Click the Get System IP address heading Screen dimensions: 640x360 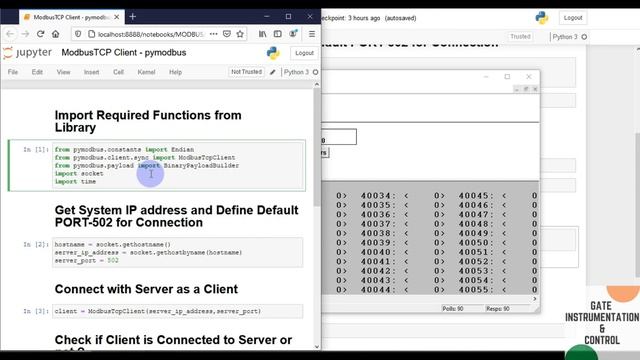[x=176, y=216]
